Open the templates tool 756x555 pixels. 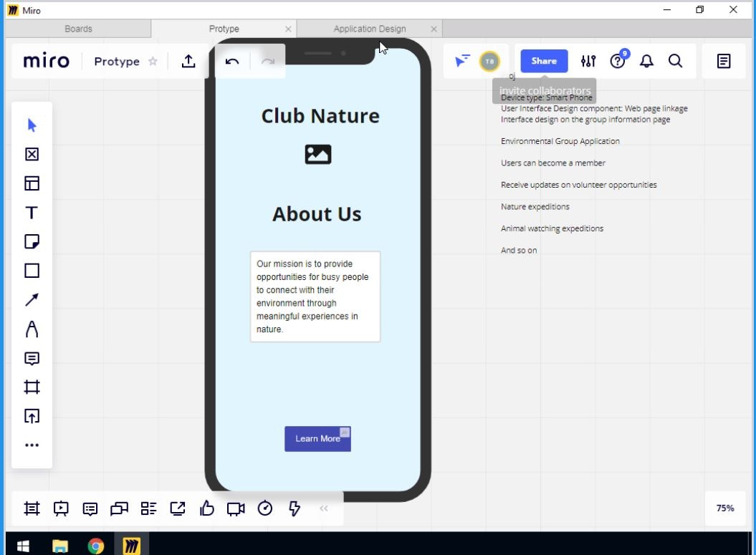pyautogui.click(x=32, y=183)
